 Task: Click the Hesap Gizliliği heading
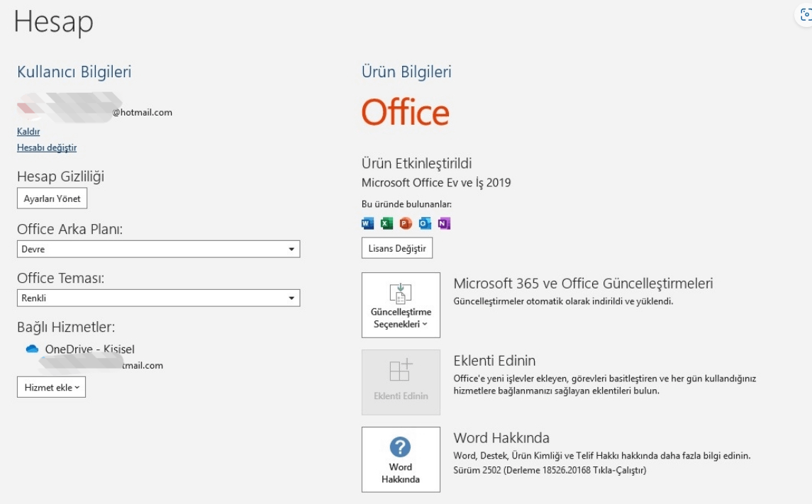pyautogui.click(x=60, y=177)
